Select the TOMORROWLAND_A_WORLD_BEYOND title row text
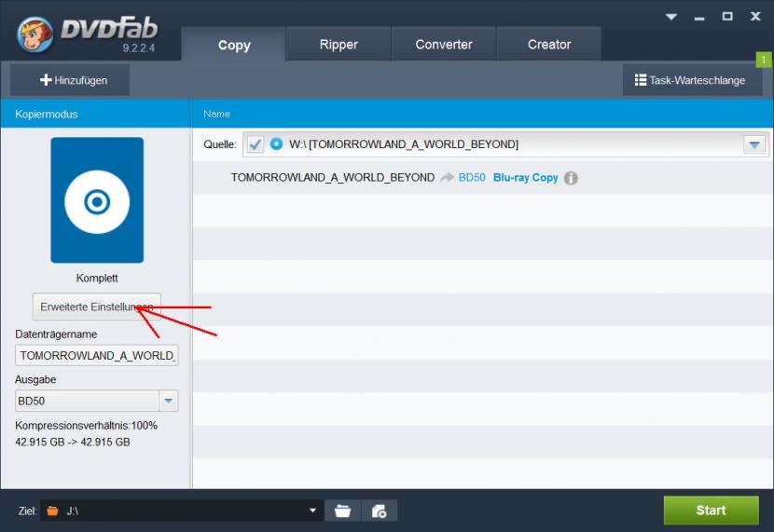The image size is (774, 532). click(333, 178)
